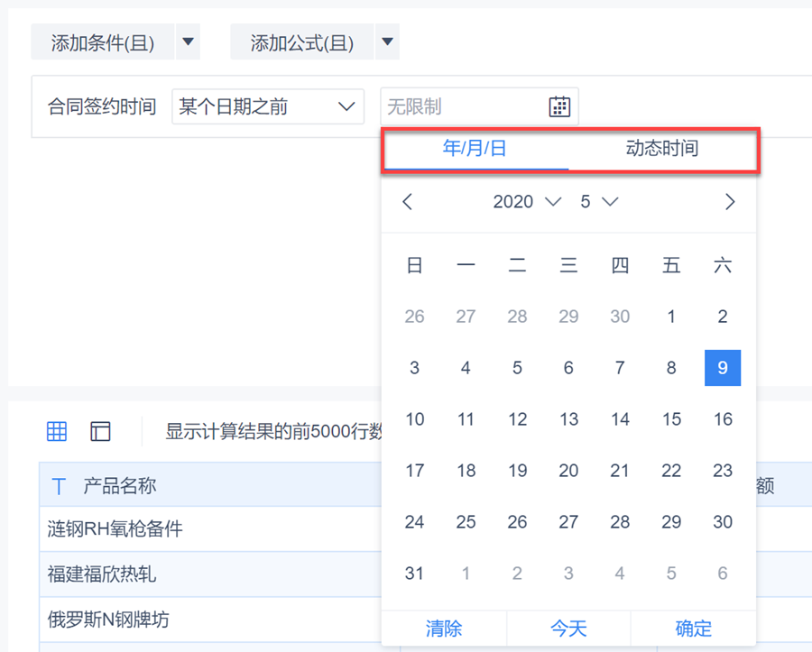Image resolution: width=812 pixels, height=652 pixels.
Task: Open the month 5 selector
Action: 599,202
